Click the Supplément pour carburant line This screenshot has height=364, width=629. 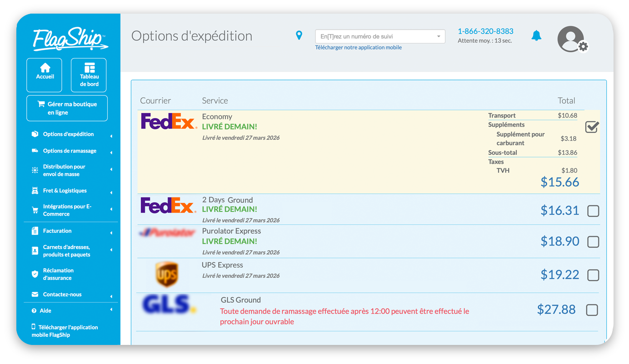533,138
